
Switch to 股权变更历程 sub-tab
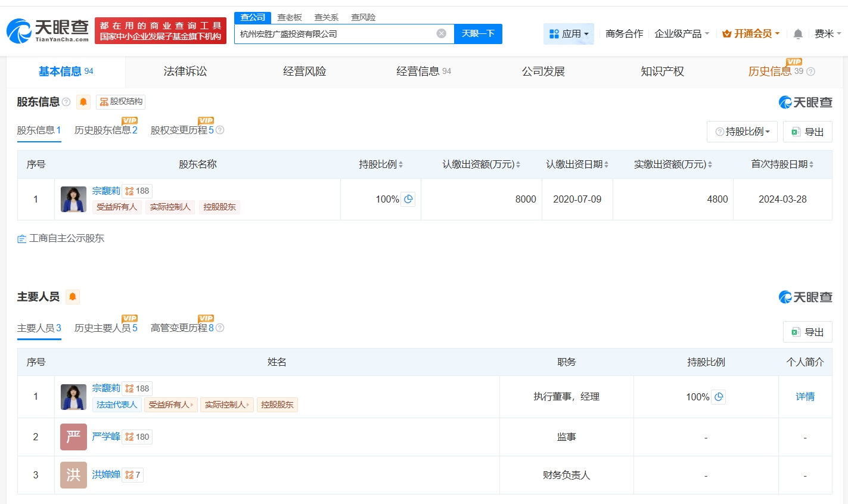tap(182, 130)
